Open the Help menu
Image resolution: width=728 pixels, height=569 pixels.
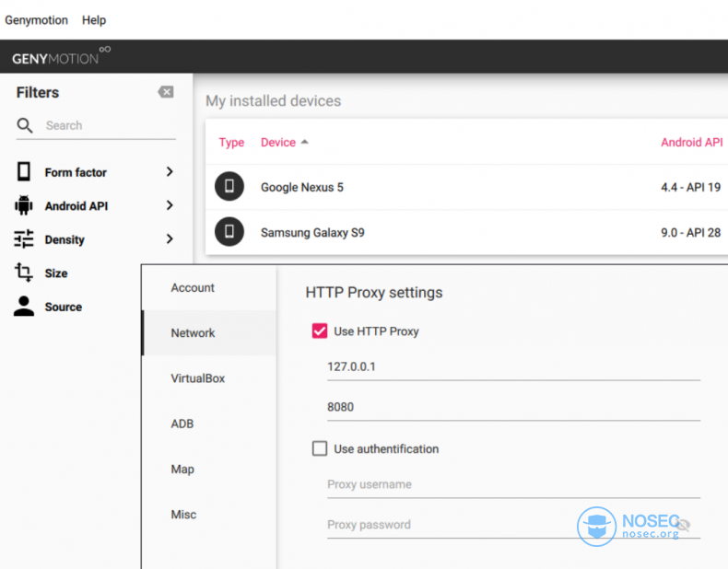(94, 20)
